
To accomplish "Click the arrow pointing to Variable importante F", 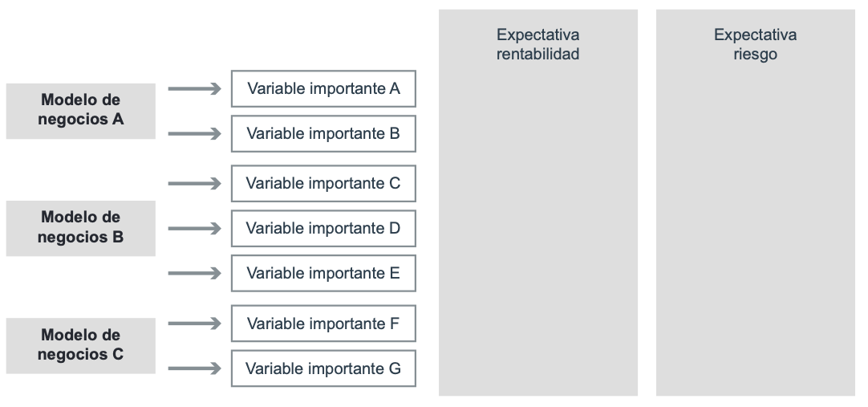I will click(x=195, y=324).
